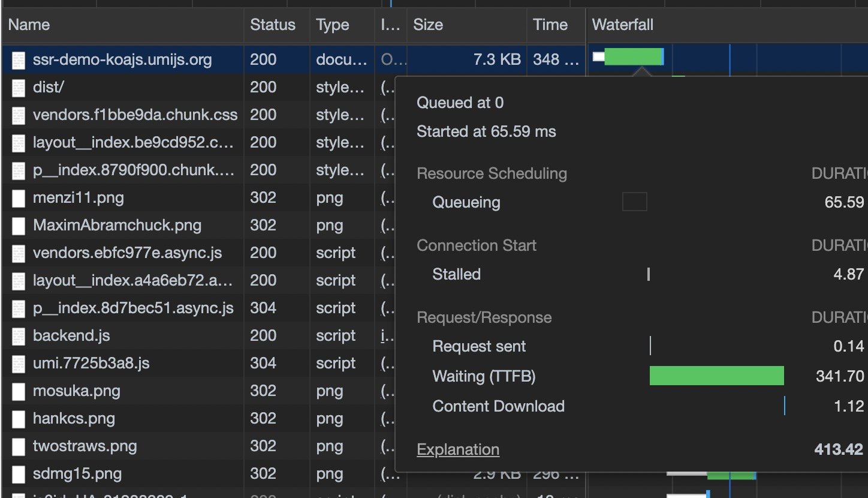Click the image icon beside menzi11.png
This screenshot has width=868, height=498.
[x=17, y=197]
